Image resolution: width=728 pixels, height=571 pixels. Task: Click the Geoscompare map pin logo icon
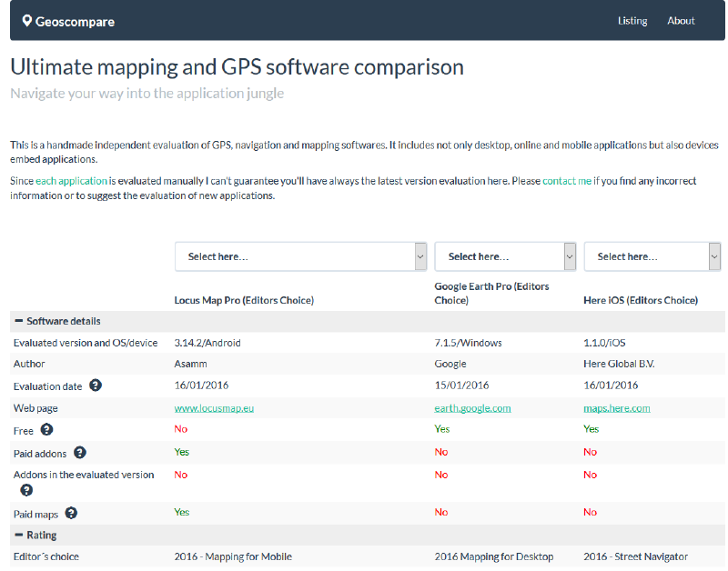(27, 21)
